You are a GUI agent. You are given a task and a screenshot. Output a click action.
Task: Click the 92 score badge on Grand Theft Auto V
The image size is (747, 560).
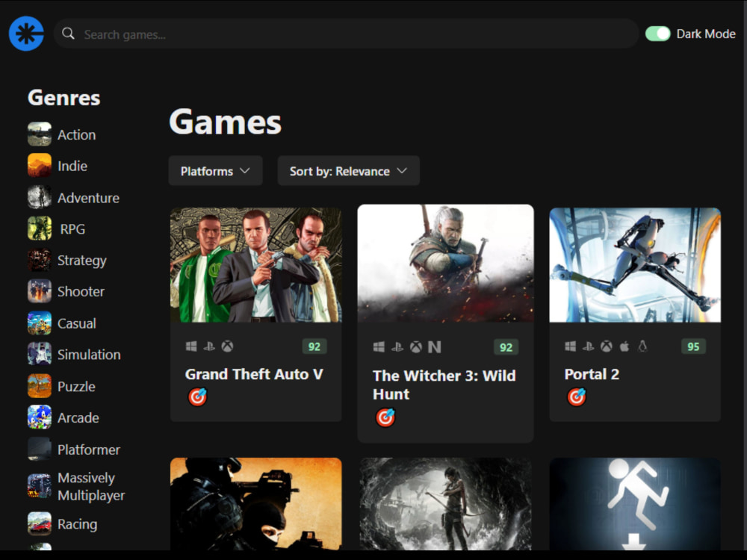(314, 346)
